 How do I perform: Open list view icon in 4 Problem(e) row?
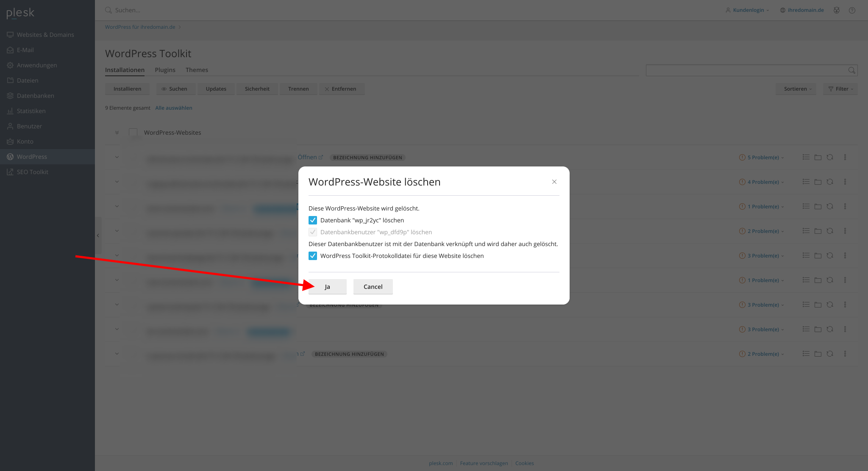pyautogui.click(x=806, y=182)
